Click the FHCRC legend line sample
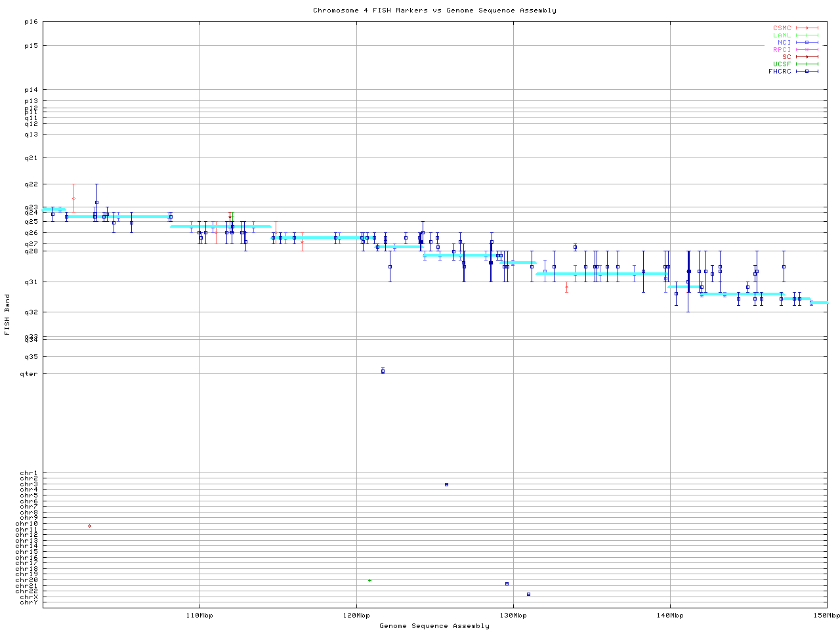The image size is (840, 630). point(807,71)
